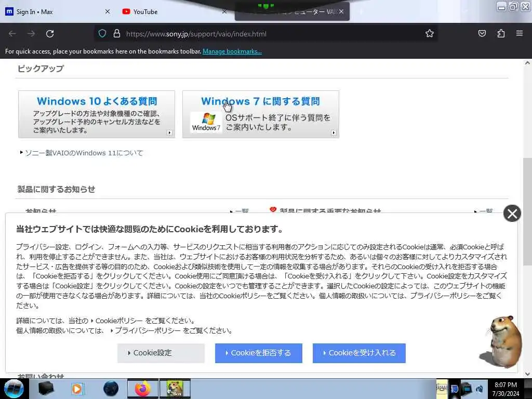This screenshot has width=532, height=399.
Task: Click the network monitor tray icon
Action: point(467,388)
